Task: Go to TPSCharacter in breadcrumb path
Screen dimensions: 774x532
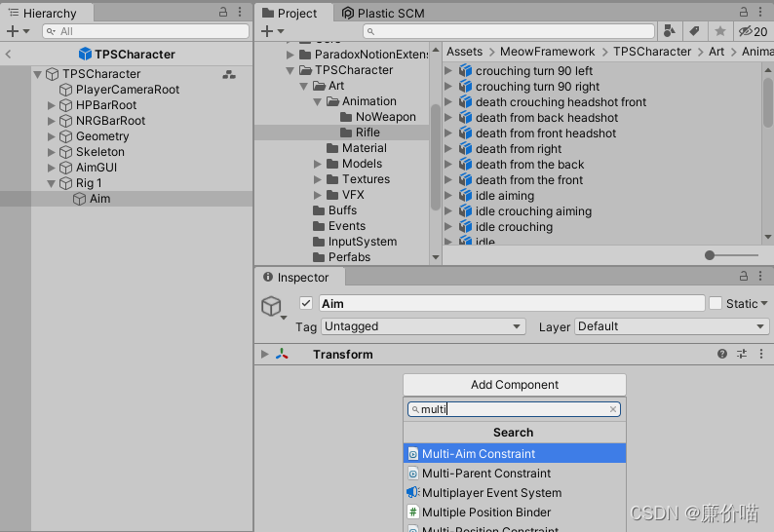Action: 652,52
